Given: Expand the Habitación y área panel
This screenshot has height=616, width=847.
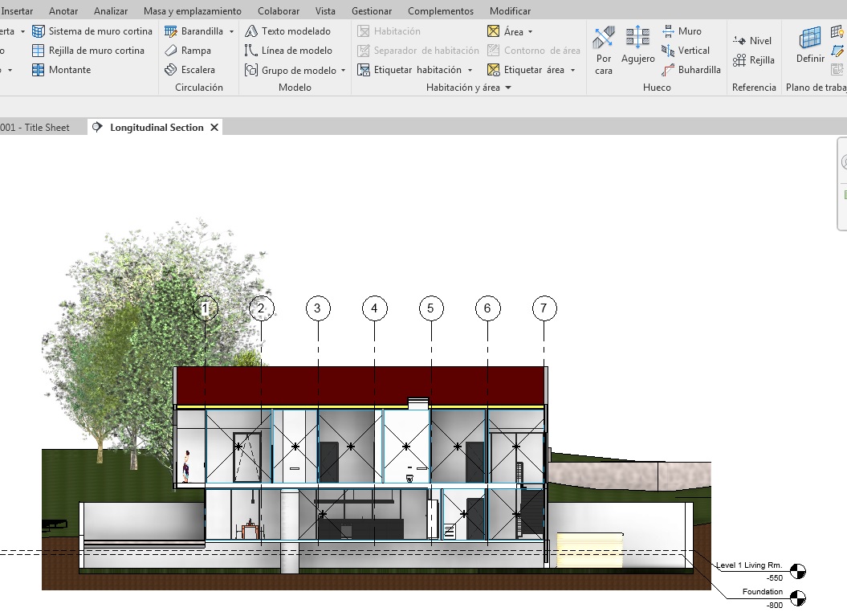Looking at the screenshot, I should [507, 88].
